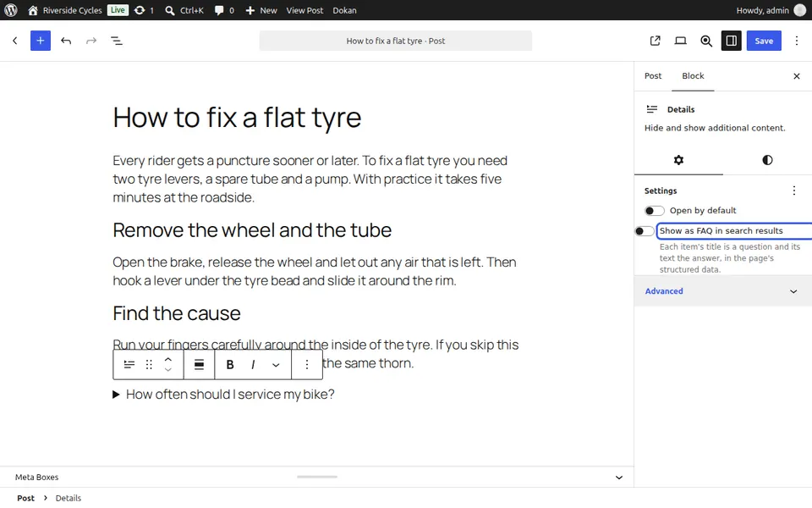Toggle Show as FAQ in search results
This screenshot has width=812, height=508.
pyautogui.click(x=645, y=231)
